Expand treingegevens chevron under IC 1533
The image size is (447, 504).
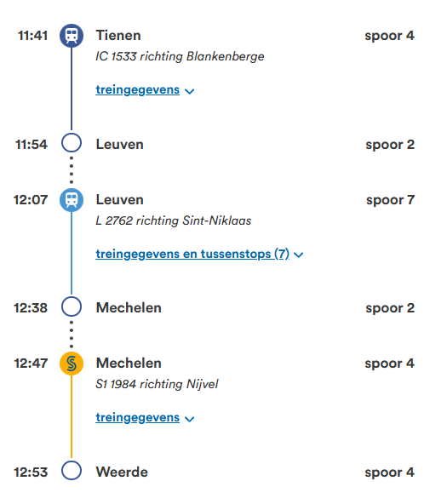(190, 92)
